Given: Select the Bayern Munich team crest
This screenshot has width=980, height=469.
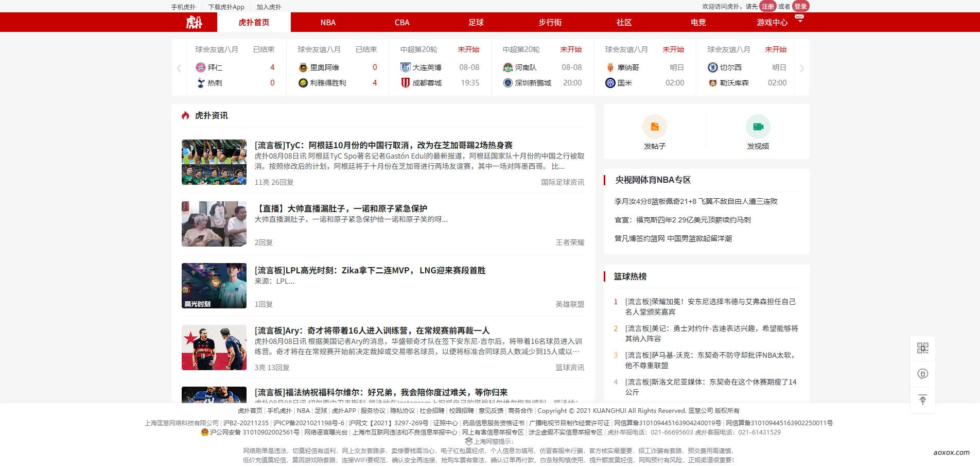Looking at the screenshot, I should click(201, 67).
